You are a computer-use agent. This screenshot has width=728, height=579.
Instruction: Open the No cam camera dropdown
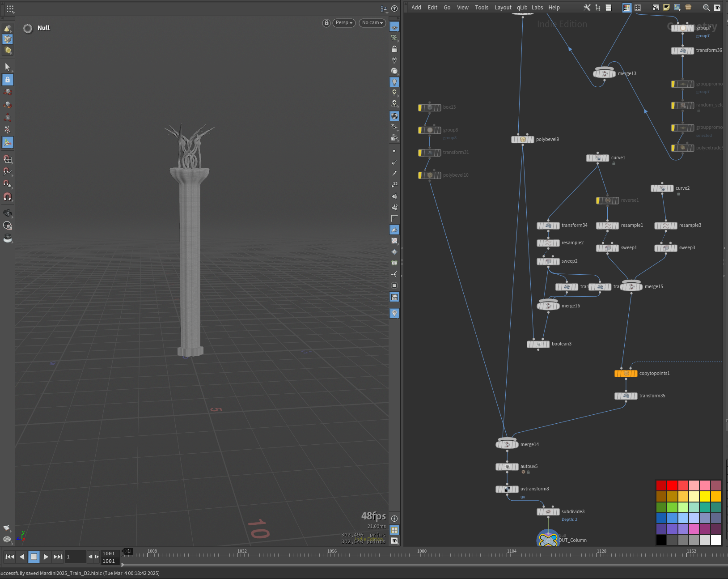372,23
